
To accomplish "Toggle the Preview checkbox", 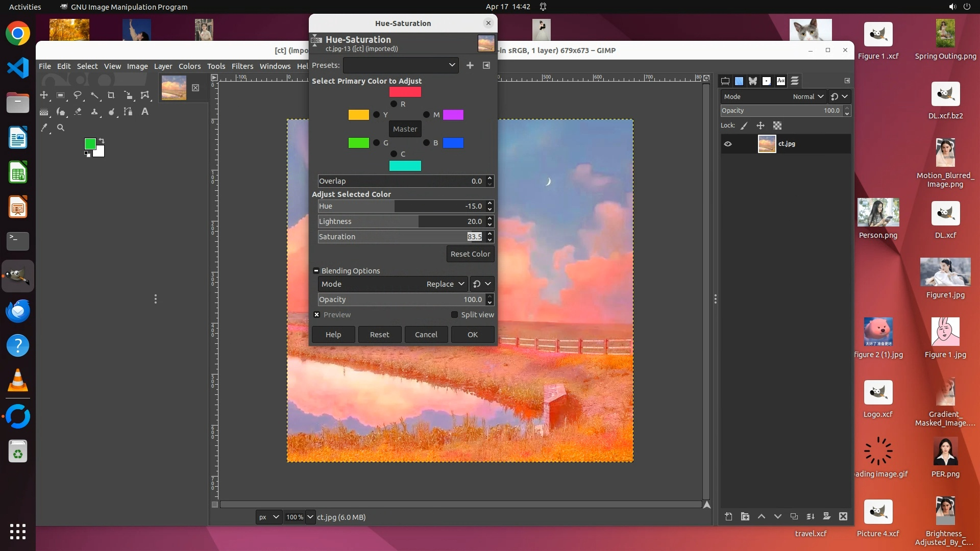I will [x=317, y=315].
